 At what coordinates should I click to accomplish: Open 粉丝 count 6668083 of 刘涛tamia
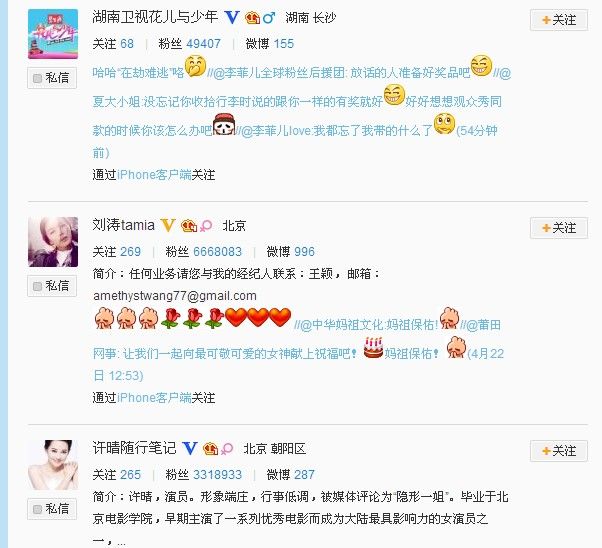tap(217, 252)
